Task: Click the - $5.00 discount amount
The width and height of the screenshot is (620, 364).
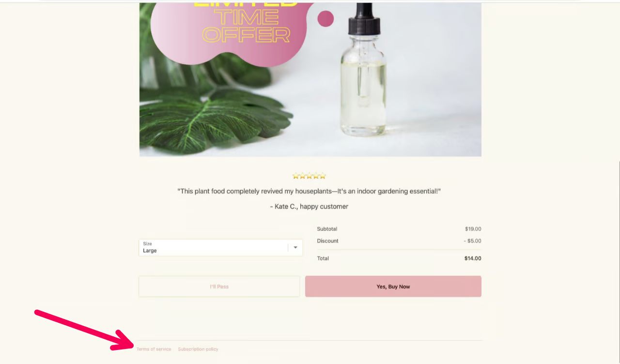Action: point(472,241)
